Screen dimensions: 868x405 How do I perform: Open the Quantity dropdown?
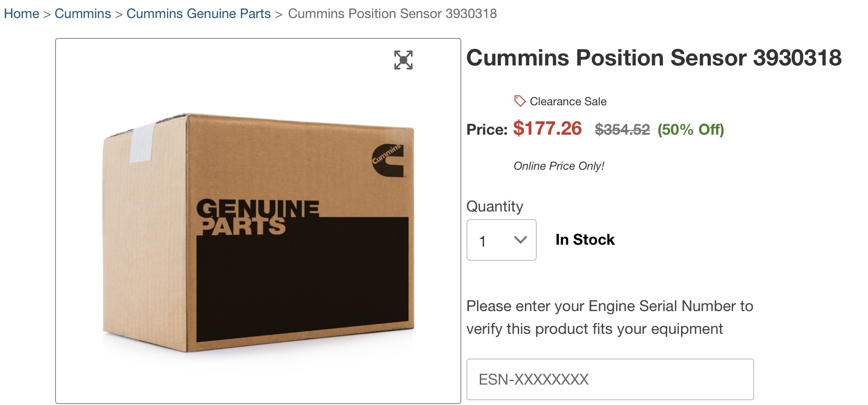point(502,240)
